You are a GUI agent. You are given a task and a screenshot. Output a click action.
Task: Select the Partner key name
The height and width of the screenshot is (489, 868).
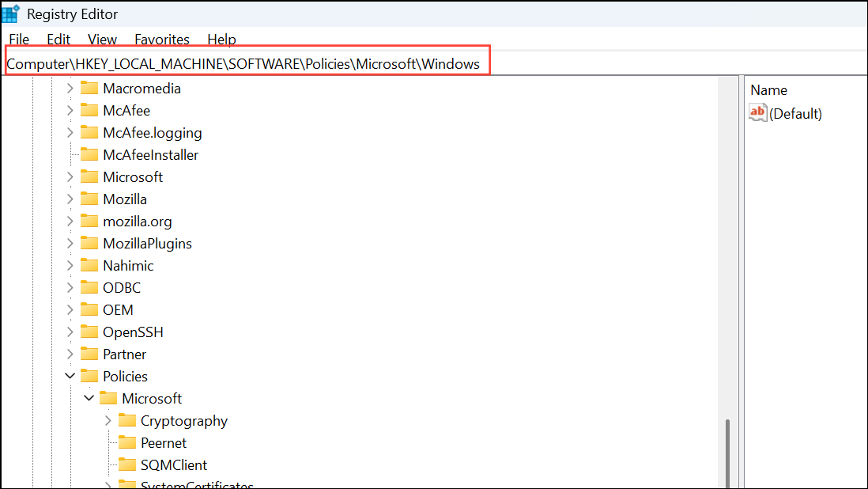pyautogui.click(x=125, y=354)
